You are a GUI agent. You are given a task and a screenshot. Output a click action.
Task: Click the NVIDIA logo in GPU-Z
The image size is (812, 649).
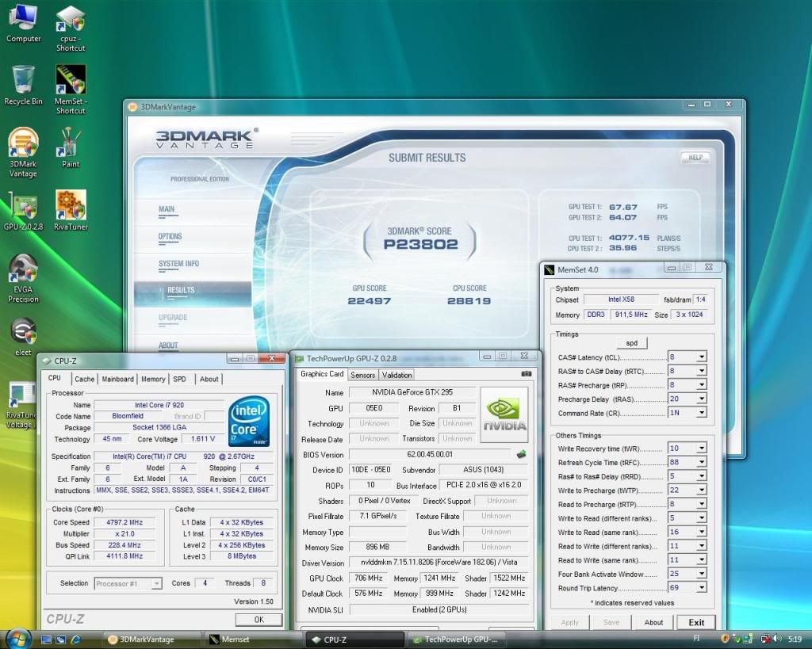504,414
